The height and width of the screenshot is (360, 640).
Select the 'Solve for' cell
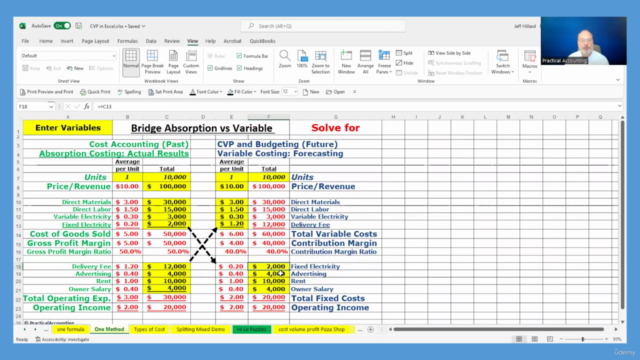pyautogui.click(x=336, y=128)
